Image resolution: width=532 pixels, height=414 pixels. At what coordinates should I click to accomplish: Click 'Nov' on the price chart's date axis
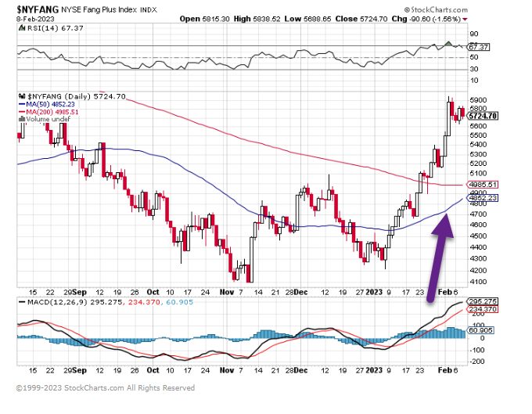[227, 292]
